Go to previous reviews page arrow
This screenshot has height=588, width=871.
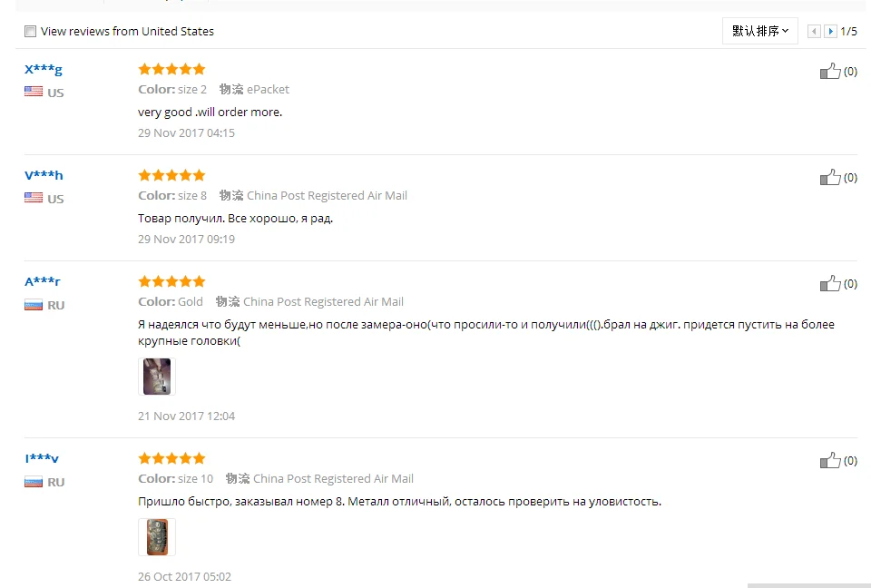[x=814, y=32]
